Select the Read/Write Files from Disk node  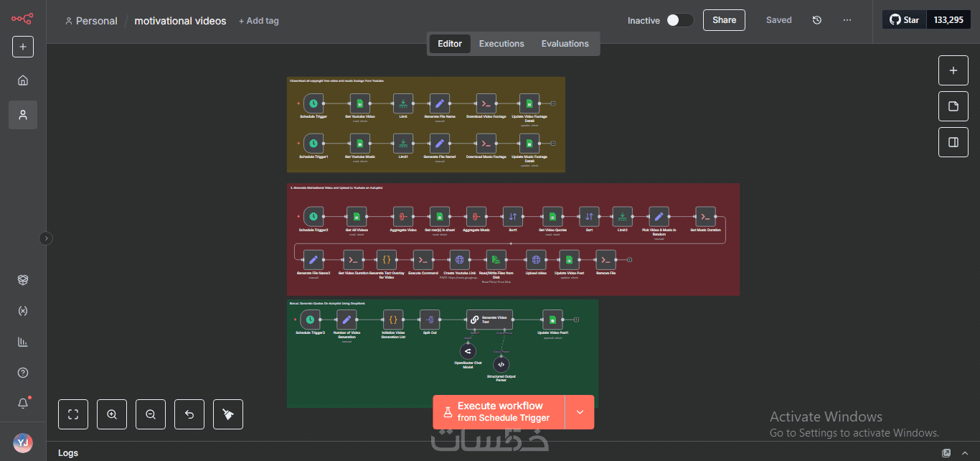click(x=496, y=260)
